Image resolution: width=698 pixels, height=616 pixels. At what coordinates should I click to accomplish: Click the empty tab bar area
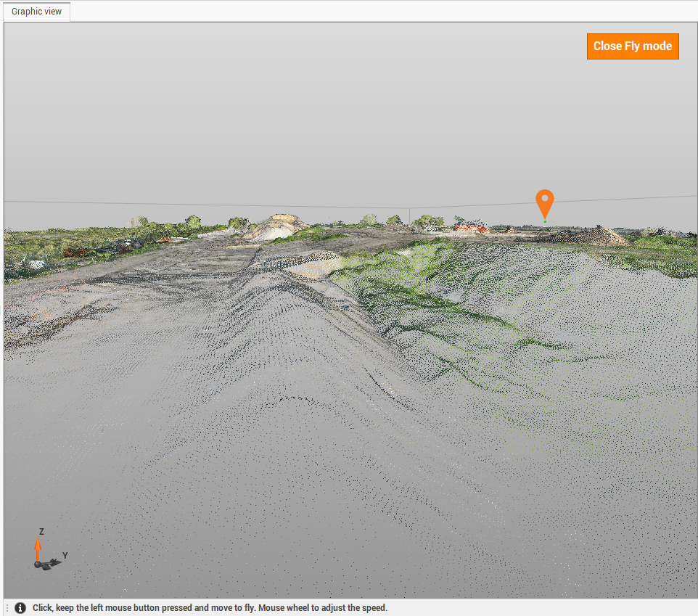pos(363,12)
